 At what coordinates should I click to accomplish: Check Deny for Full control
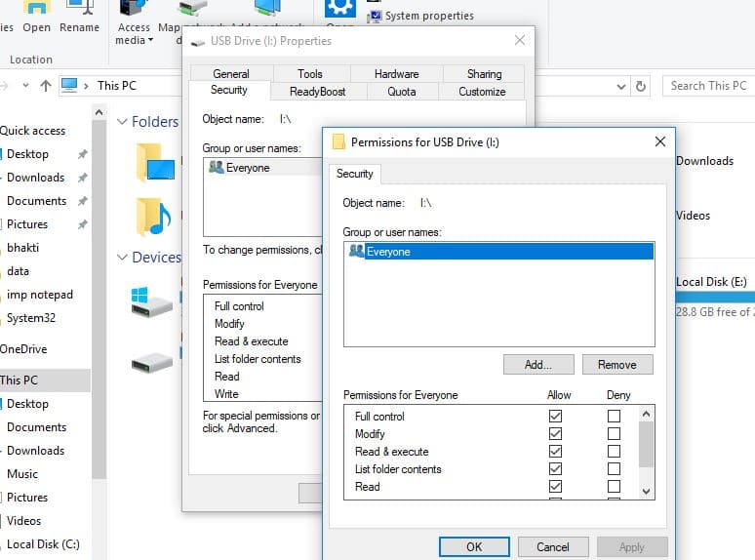coord(614,416)
